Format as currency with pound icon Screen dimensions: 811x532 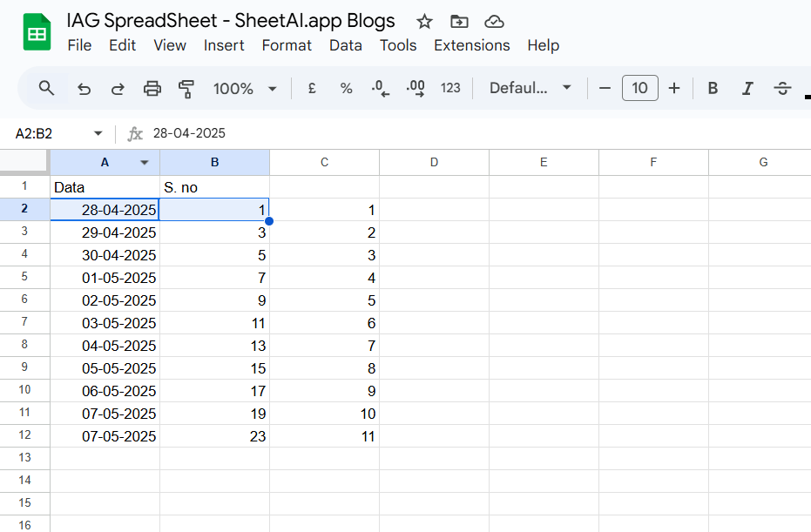point(312,89)
